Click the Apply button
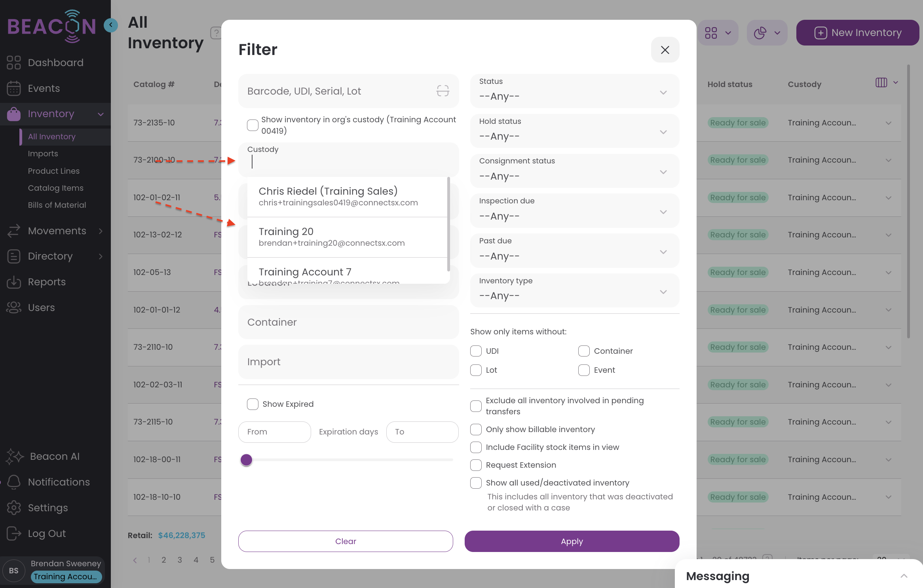The height and width of the screenshot is (588, 923). coord(572,541)
